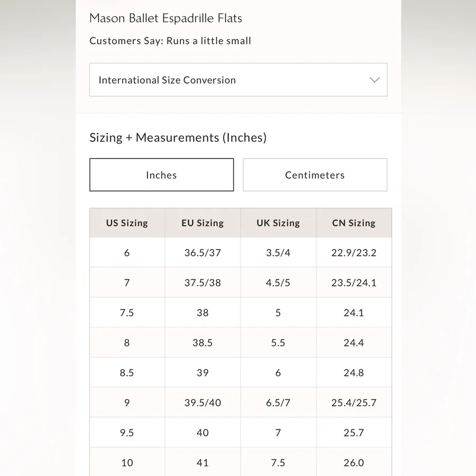Click the Customers Say: Runs a little small text
The width and height of the screenshot is (476, 476).
coord(170,41)
